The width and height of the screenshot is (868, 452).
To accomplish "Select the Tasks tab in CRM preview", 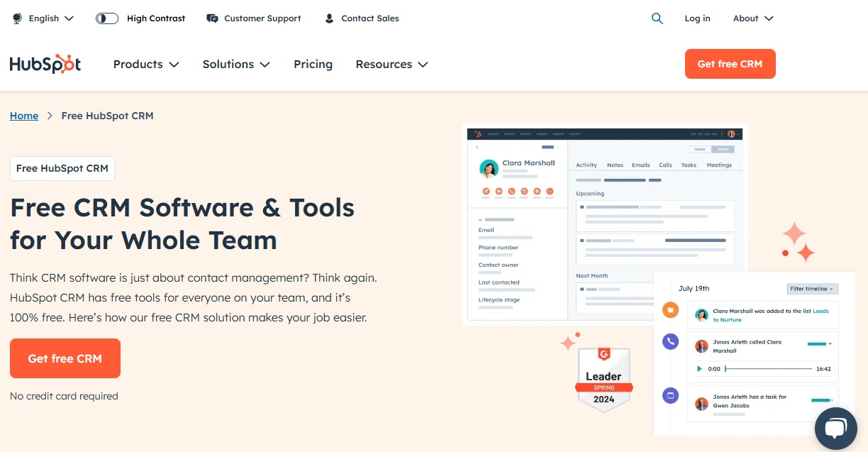I will [x=689, y=165].
